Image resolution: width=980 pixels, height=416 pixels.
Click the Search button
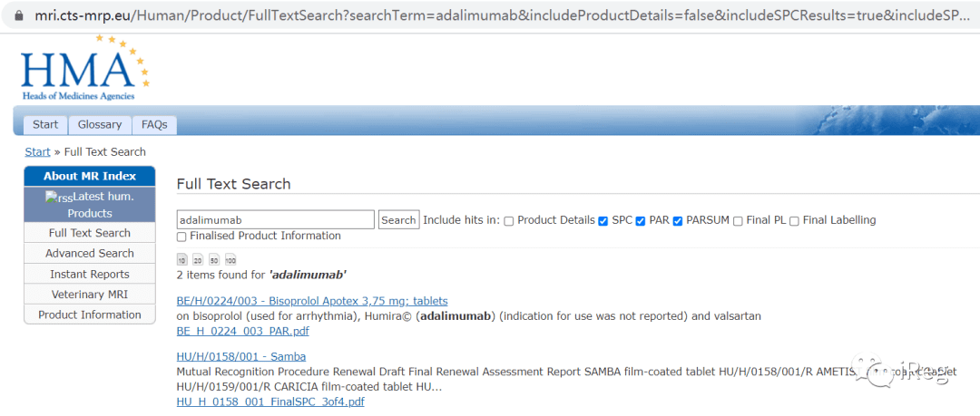(x=398, y=220)
